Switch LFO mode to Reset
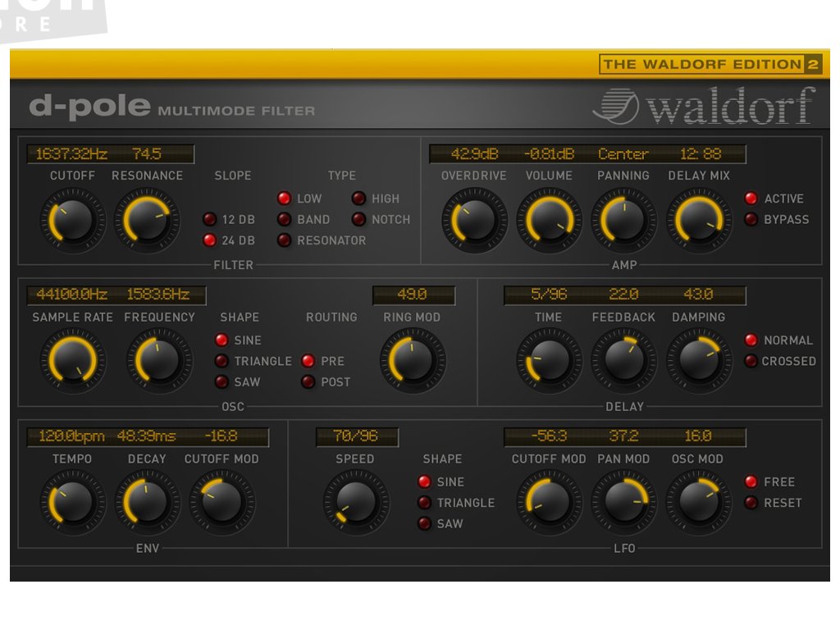 (x=751, y=503)
